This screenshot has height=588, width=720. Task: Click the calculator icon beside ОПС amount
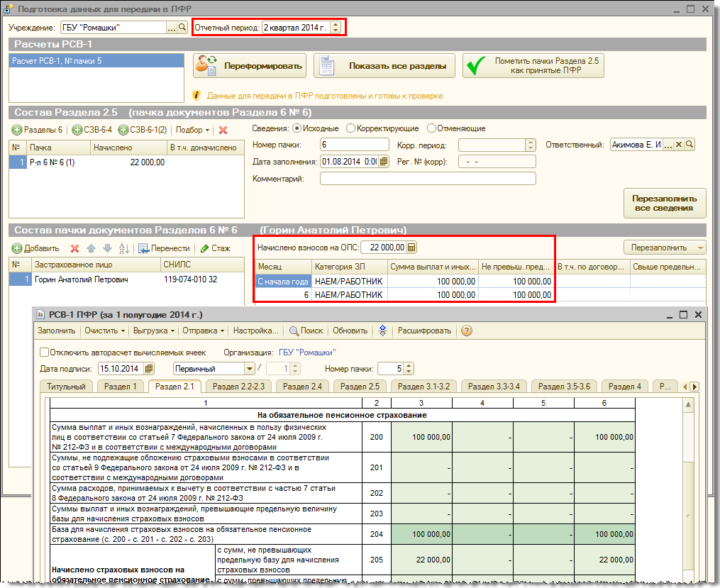pyautogui.click(x=412, y=248)
